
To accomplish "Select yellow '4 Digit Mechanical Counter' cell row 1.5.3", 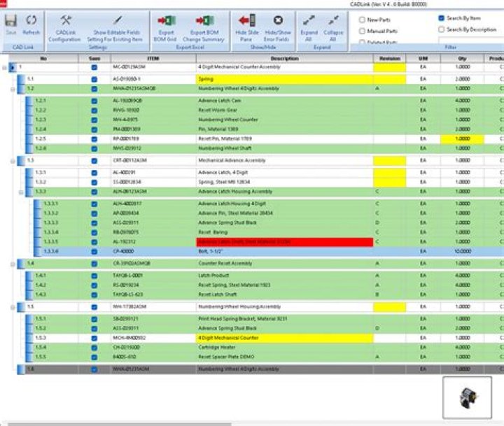I will 285,338.
